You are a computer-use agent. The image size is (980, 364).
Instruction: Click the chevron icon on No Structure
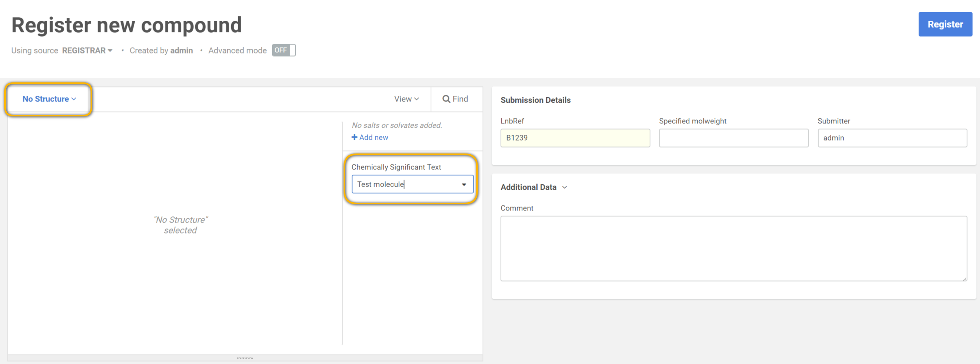74,99
